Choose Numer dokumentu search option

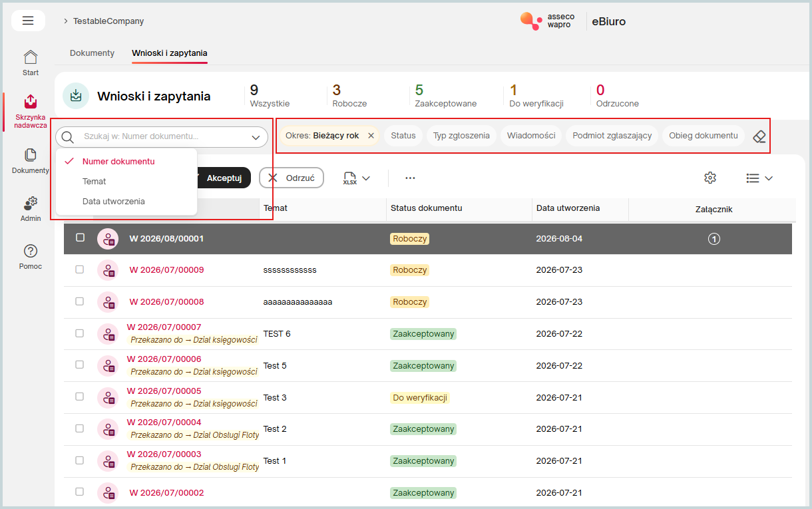tap(126, 161)
